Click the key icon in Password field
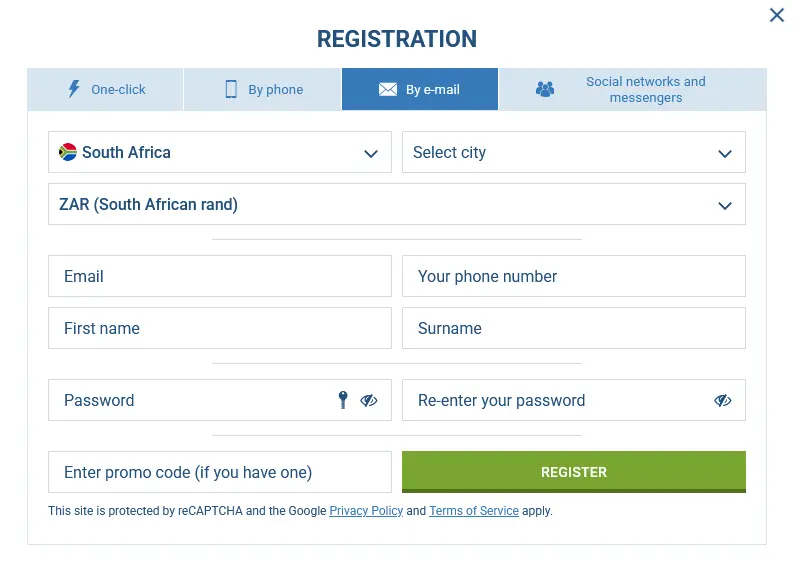The image size is (794, 574). click(x=343, y=400)
